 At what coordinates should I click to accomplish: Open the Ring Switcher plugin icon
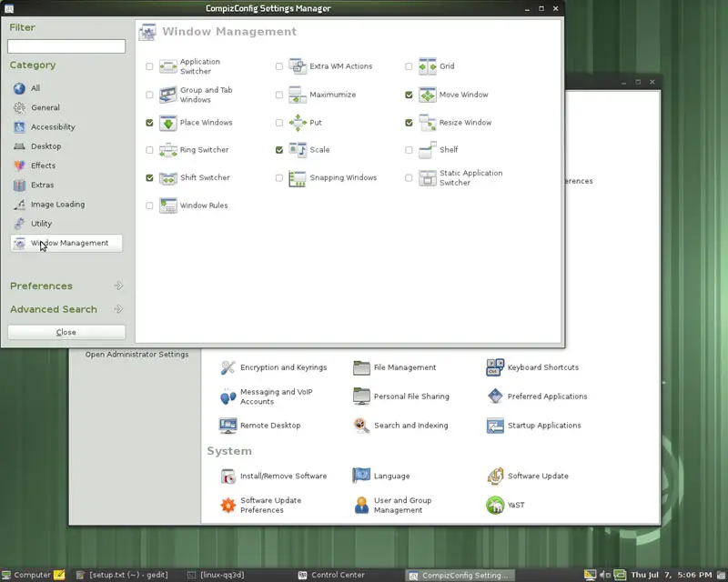(x=168, y=150)
